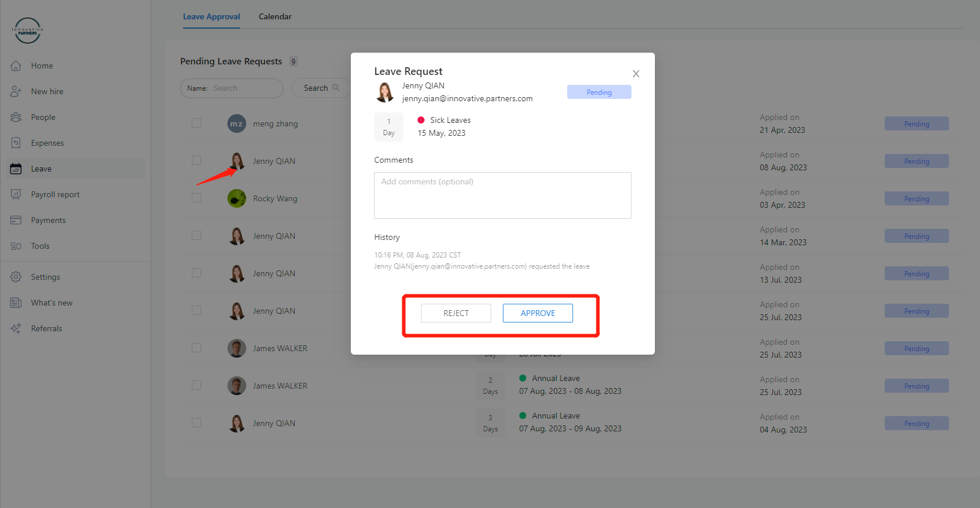980x508 pixels.
Task: Click Pending status badge for meng zhang
Action: pyautogui.click(x=916, y=124)
